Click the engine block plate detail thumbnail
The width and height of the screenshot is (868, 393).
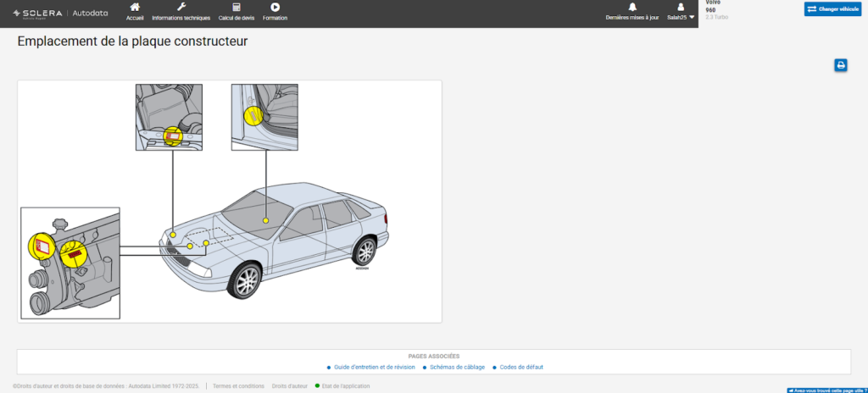(70, 263)
